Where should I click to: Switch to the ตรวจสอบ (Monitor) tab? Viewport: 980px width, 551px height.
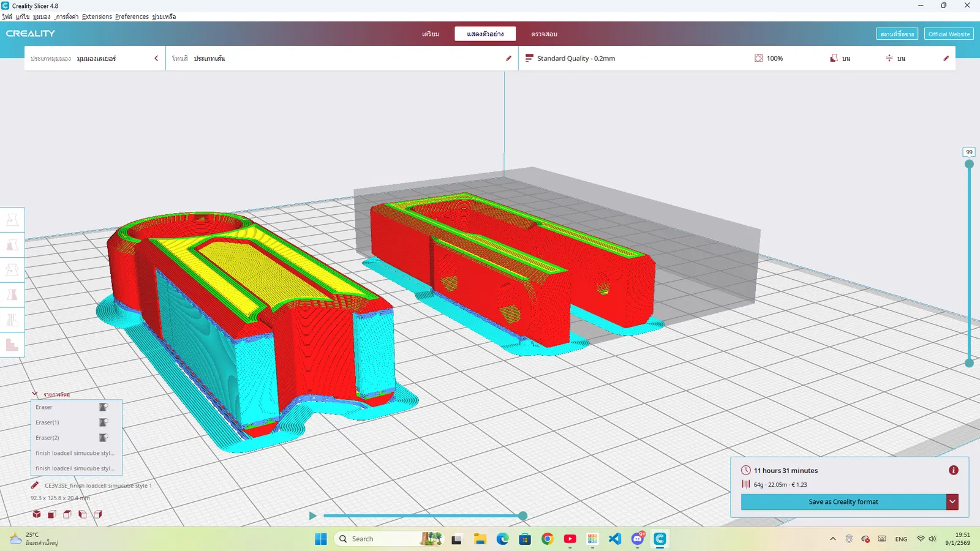coord(544,34)
